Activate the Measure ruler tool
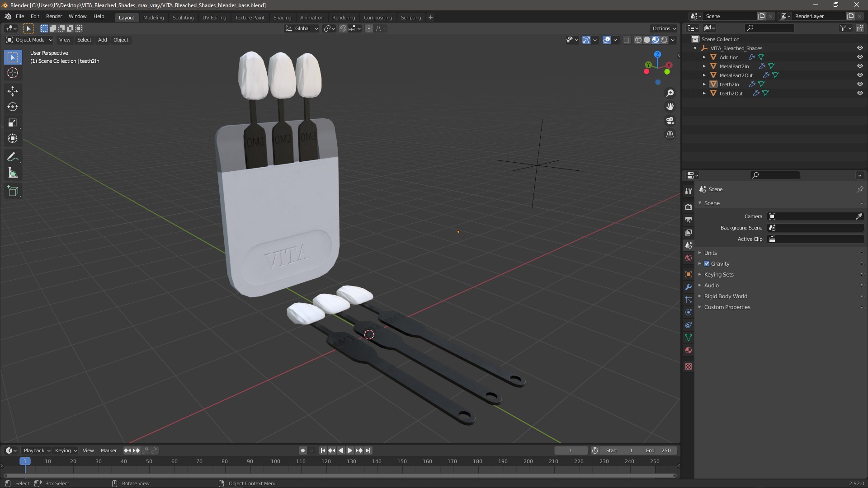The height and width of the screenshot is (488, 868). point(13,173)
